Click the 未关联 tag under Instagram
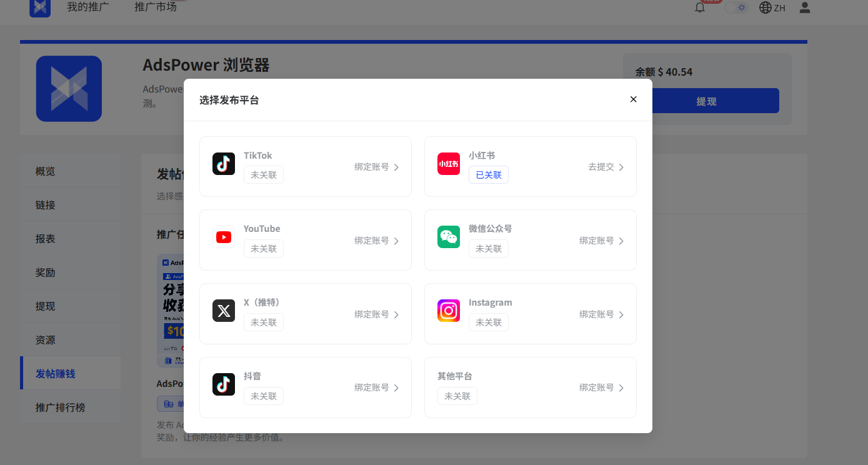This screenshot has height=465, width=868. pyautogui.click(x=489, y=322)
